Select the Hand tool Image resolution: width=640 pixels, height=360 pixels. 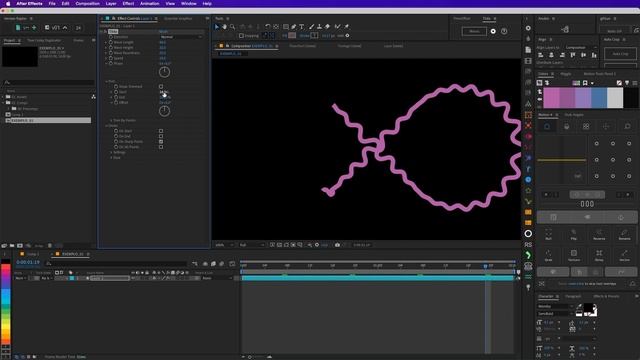(224, 27)
